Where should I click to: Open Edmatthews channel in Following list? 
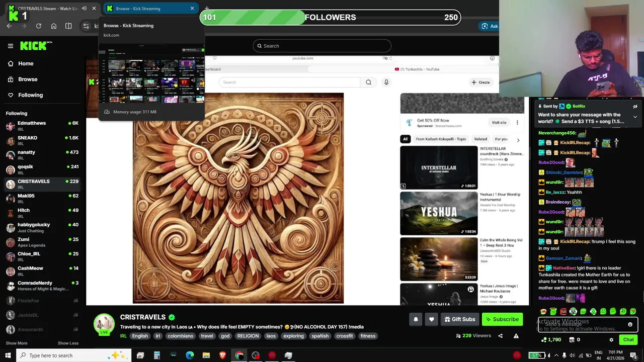42,126
